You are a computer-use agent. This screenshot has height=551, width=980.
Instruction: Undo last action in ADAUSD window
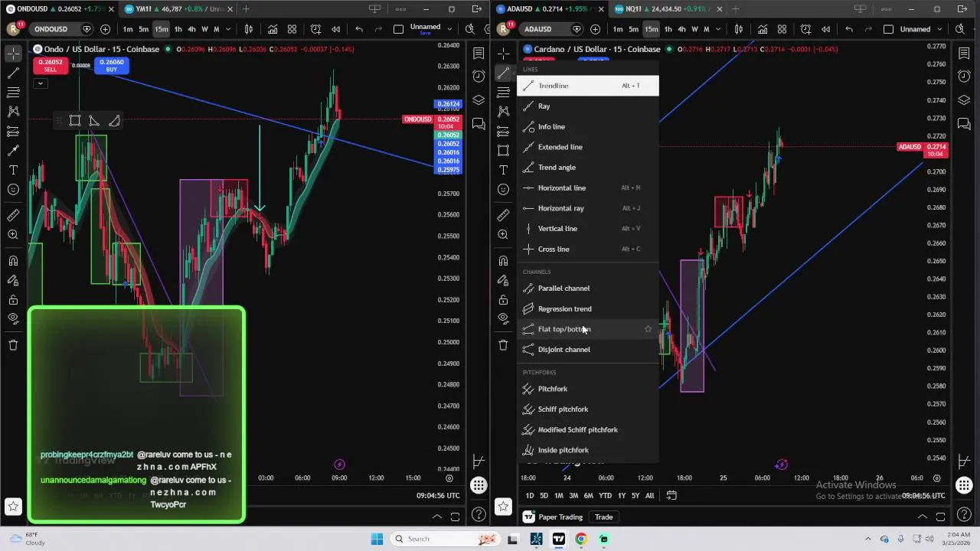pos(849,29)
